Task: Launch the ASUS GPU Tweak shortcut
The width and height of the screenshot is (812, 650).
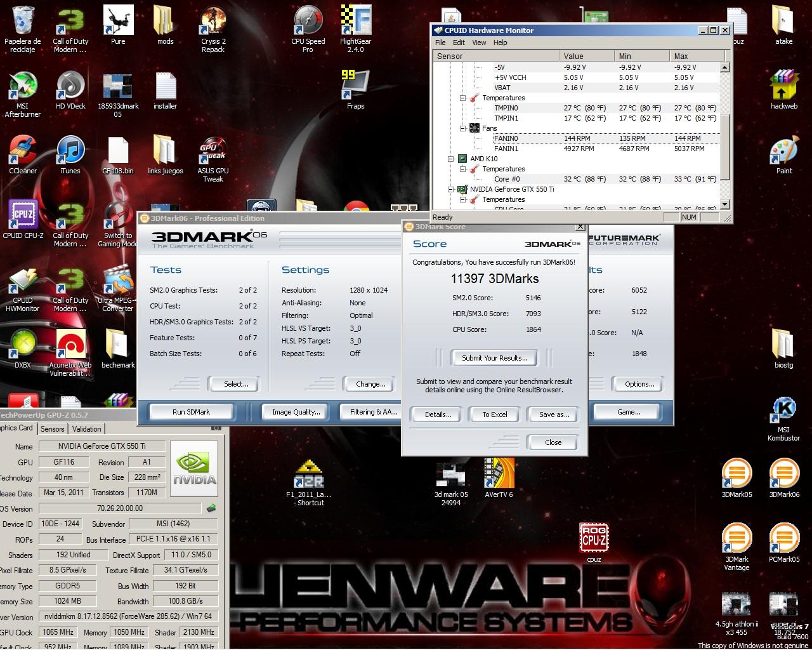Action: pos(213,159)
